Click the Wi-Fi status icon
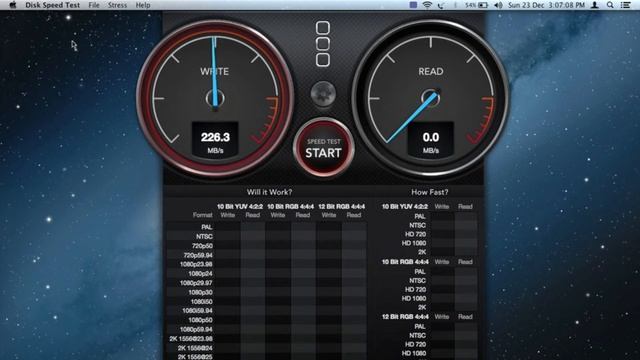The width and height of the screenshot is (640, 360). point(427,5)
